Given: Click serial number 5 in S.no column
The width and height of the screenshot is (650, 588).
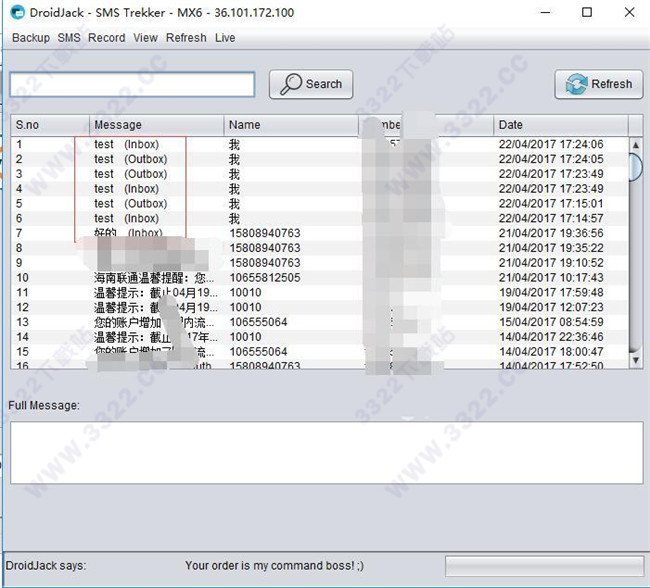Looking at the screenshot, I should tap(19, 204).
